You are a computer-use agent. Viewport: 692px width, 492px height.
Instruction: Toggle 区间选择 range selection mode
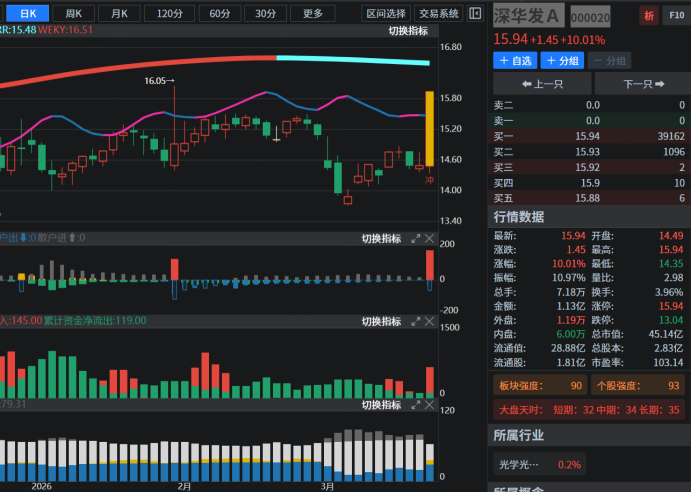pyautogui.click(x=386, y=13)
